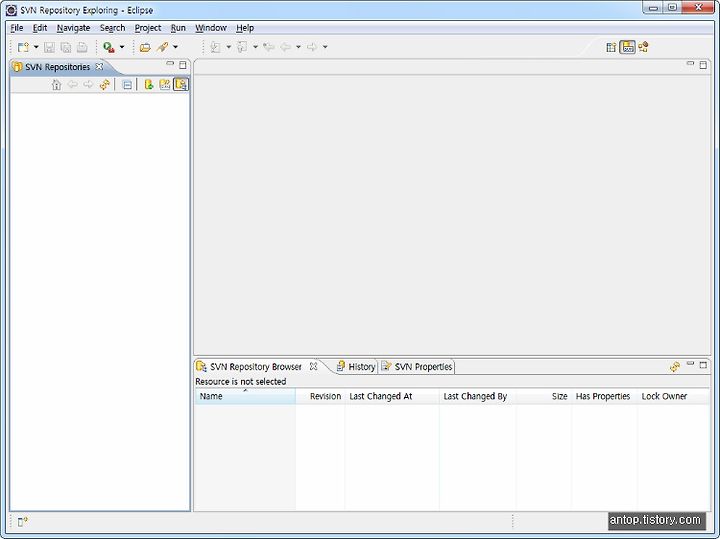The height and width of the screenshot is (539, 720).
Task: Open the Help menu
Action: [245, 28]
